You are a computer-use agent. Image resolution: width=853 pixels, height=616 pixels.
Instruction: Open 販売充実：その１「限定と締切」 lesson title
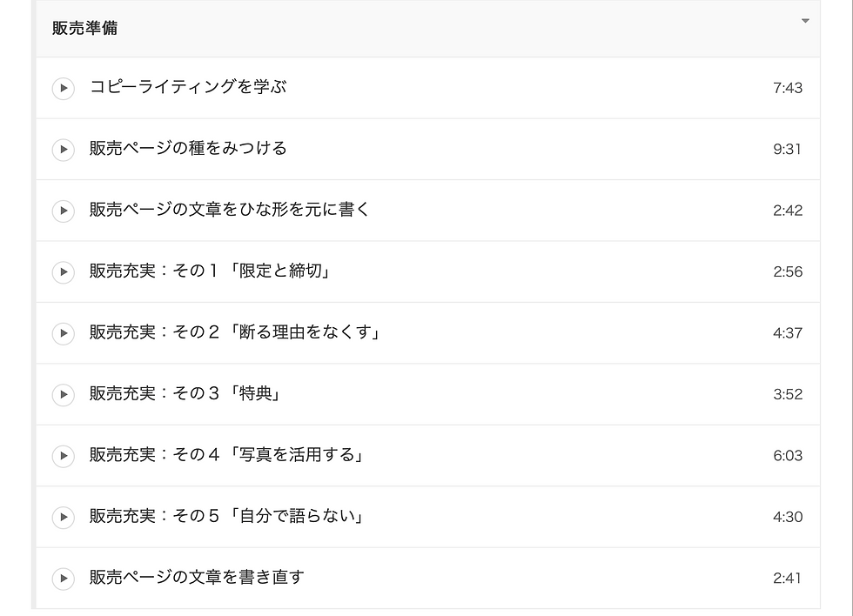tap(210, 271)
